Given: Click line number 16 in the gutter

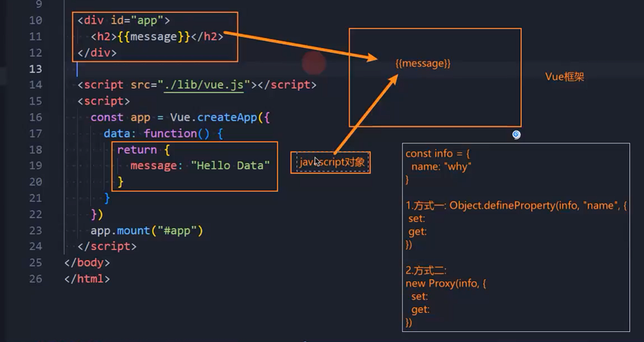Looking at the screenshot, I should (x=36, y=117).
